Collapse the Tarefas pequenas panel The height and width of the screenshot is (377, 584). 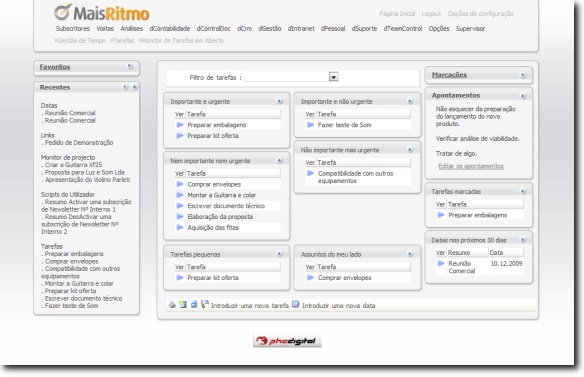point(279,254)
